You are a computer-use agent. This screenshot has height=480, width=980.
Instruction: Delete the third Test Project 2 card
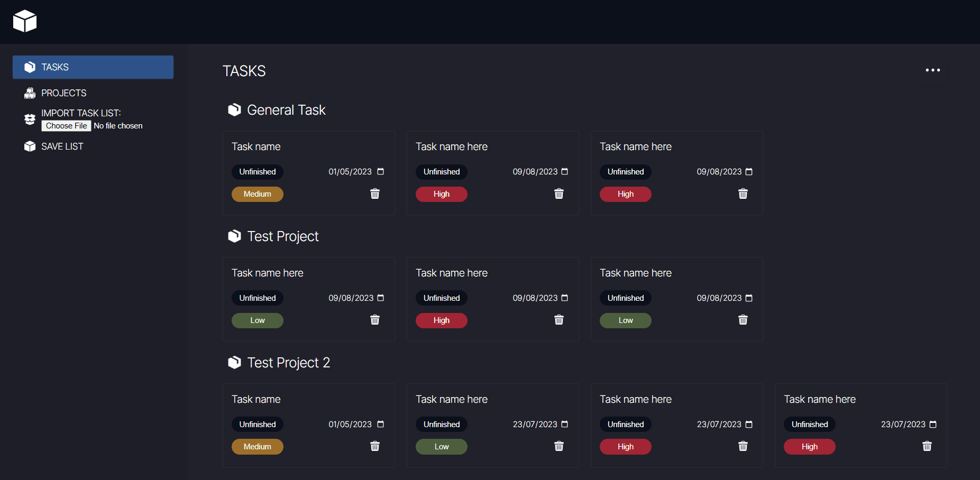[x=743, y=446]
